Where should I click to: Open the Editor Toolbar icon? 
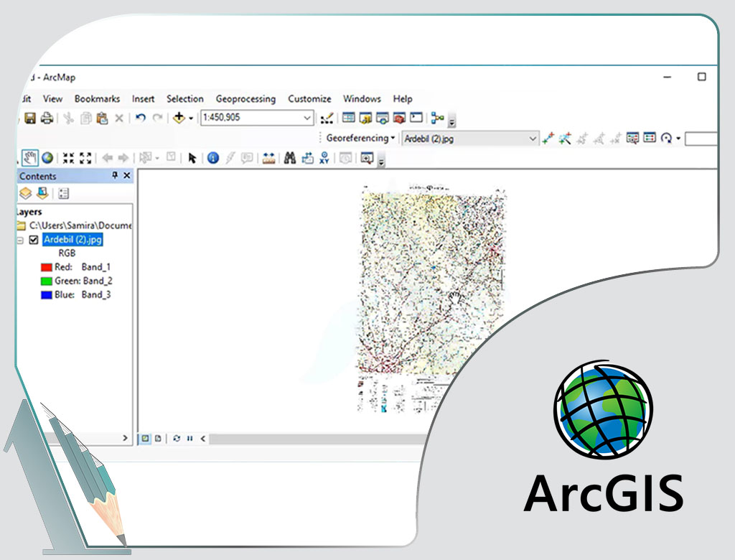coord(327,118)
